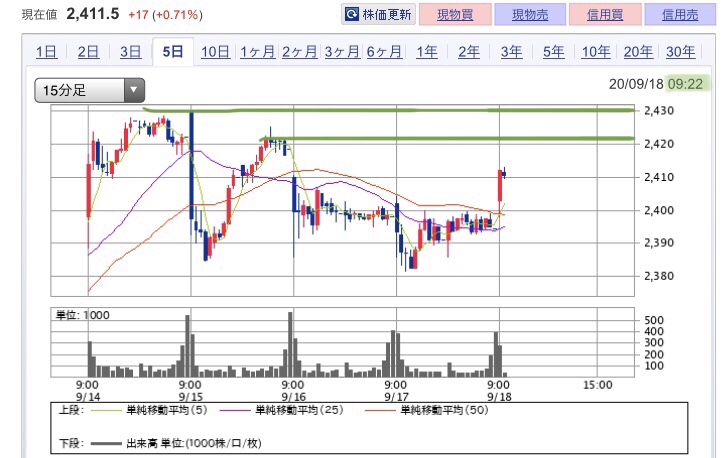The width and height of the screenshot is (722, 458).
Task: Click the 2,430 price axis label
Action: 659,110
